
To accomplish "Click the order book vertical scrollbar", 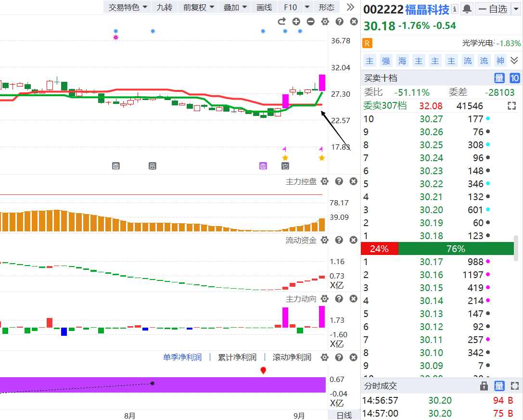I will coord(516,248).
